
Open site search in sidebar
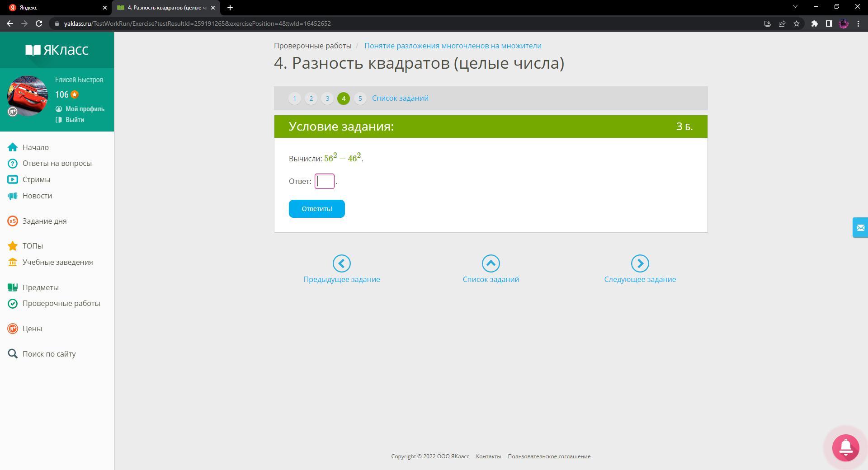click(x=49, y=354)
